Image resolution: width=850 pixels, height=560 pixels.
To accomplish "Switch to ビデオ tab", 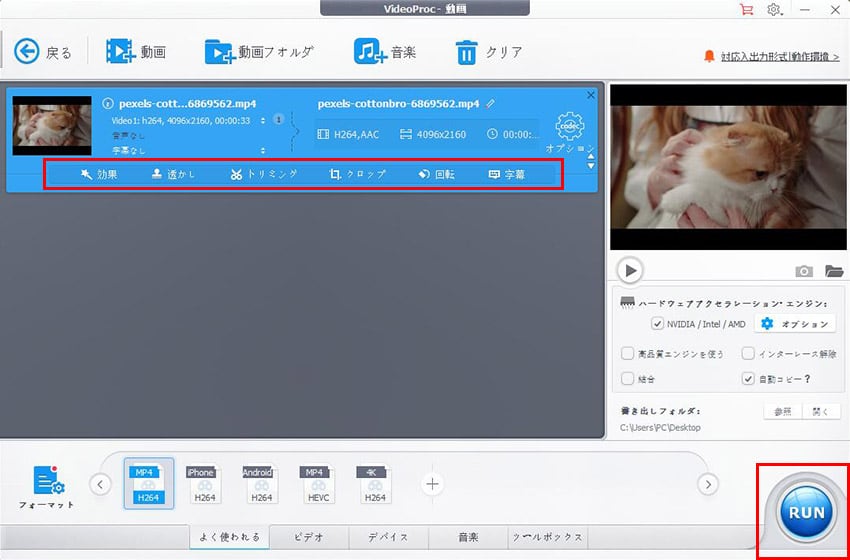I will tap(309, 537).
